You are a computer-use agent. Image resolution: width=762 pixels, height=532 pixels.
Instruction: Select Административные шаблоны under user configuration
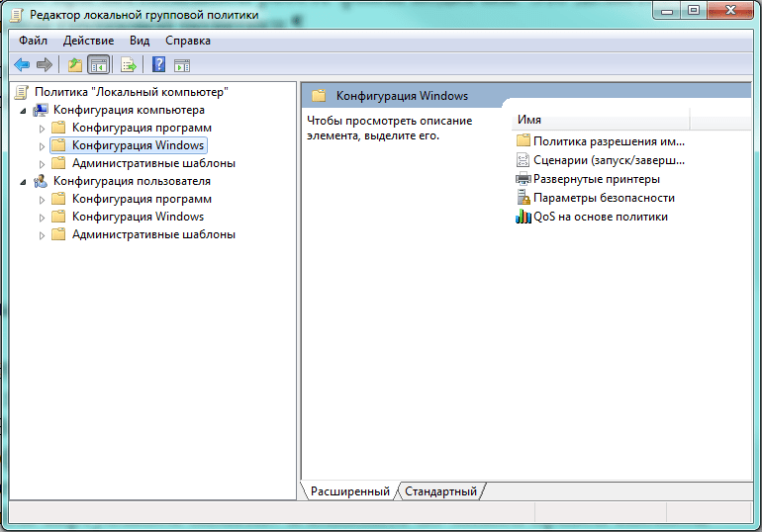[153, 234]
